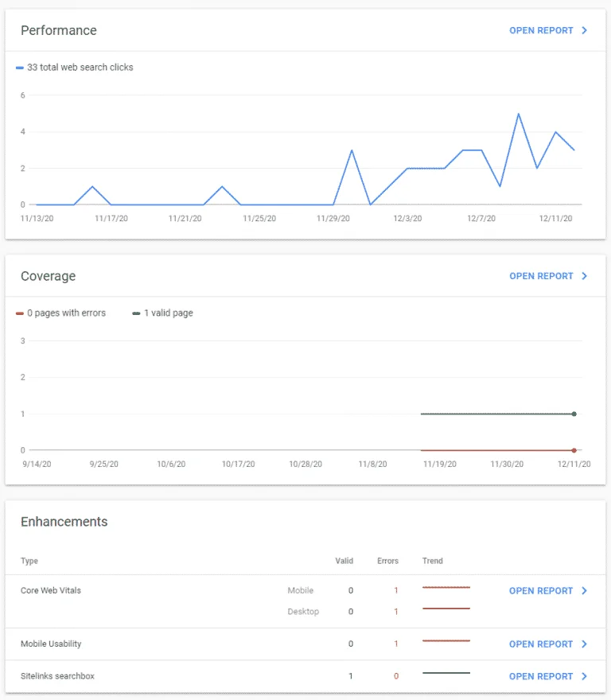The height and width of the screenshot is (700, 611).
Task: Open the Core Web Vitals report
Action: point(541,590)
